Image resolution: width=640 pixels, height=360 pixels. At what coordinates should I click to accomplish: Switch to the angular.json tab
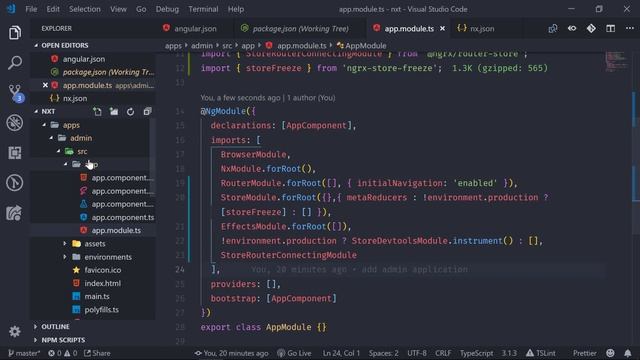[196, 29]
